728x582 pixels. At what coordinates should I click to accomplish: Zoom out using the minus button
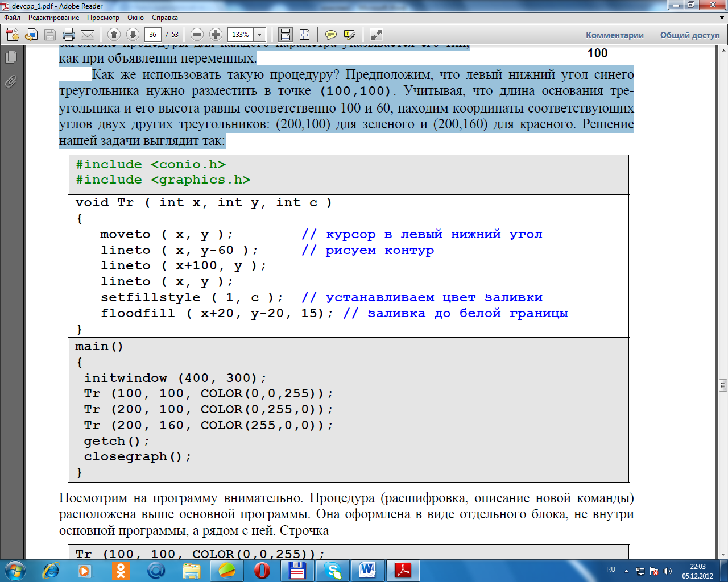[197, 35]
